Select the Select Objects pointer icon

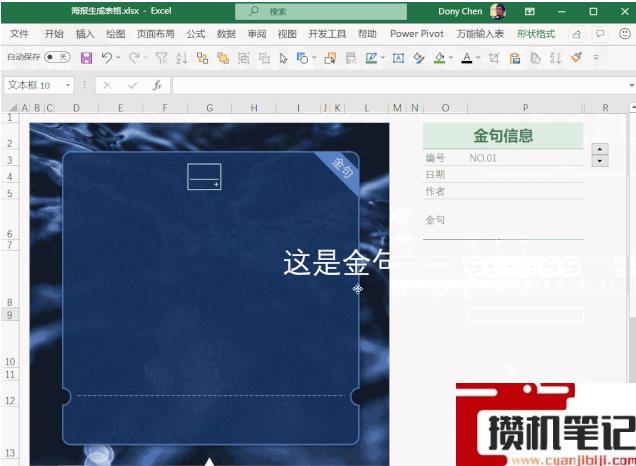[284, 58]
